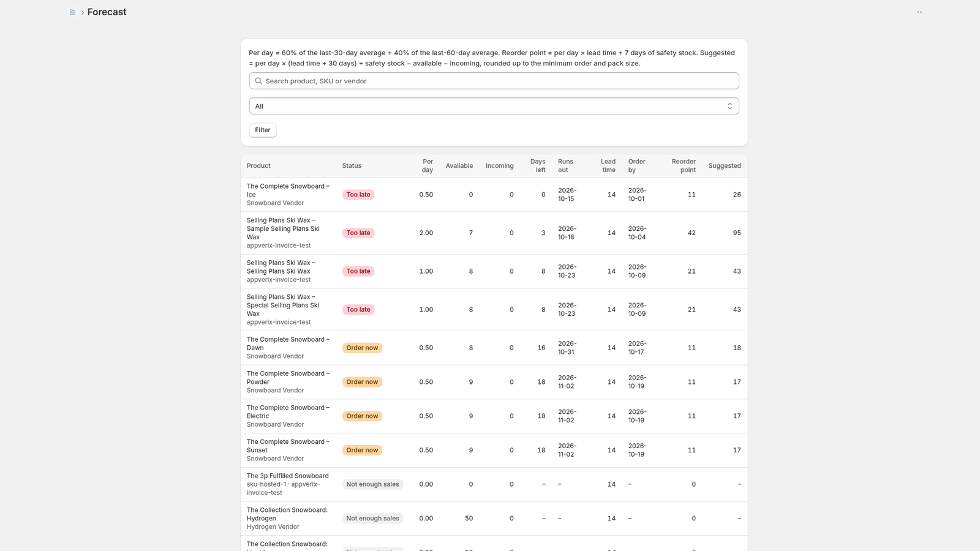Click Order now badge for Snowboard – Sunset
Screen dimensions: 980x551
pos(362,450)
